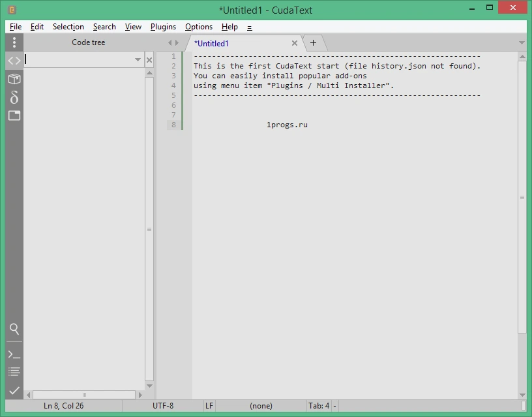Open the sidebar three-dots menu
Image resolution: width=532 pixels, height=417 pixels.
click(x=14, y=42)
